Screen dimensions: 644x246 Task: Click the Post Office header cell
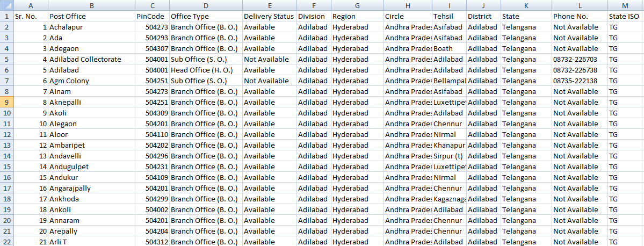click(x=91, y=16)
